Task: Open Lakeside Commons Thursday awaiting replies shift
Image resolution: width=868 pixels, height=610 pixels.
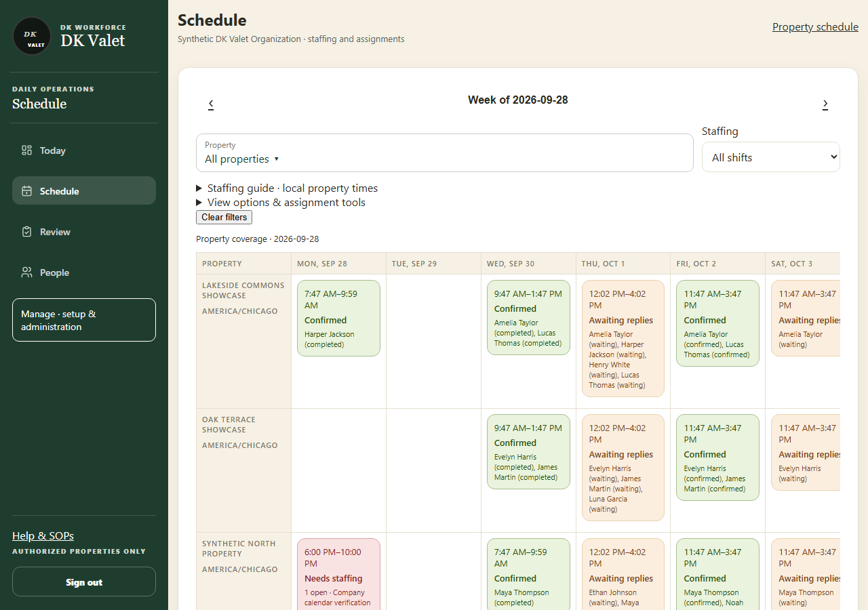Action: coord(623,338)
